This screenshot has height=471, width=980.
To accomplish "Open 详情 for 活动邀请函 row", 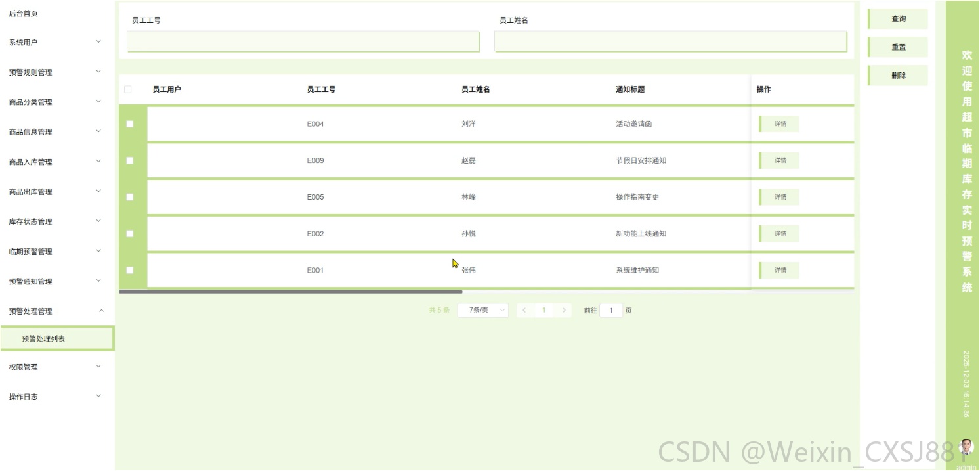I will [779, 123].
